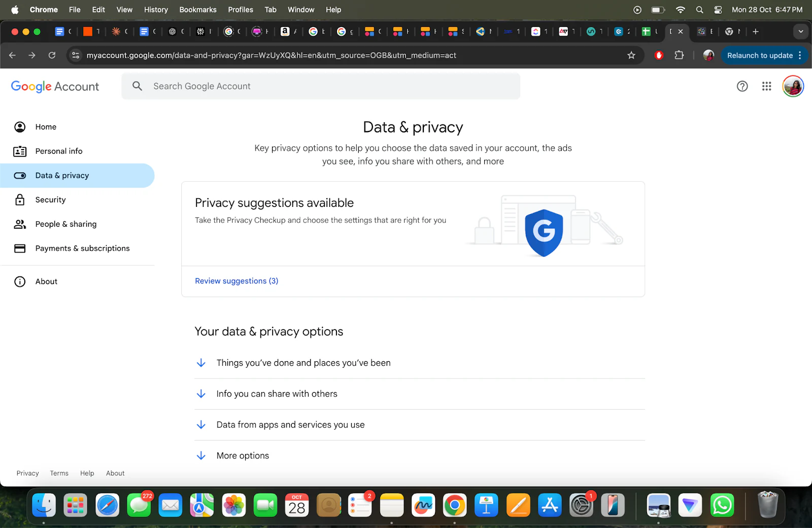Screen dimensions: 812x528
Task: Expand the More options section
Action: click(x=419, y=456)
